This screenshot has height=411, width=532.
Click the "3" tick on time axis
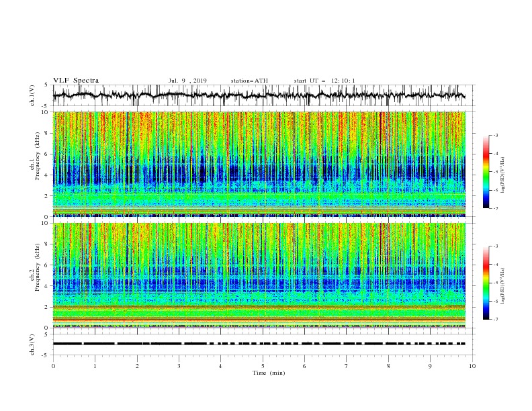coord(179,366)
